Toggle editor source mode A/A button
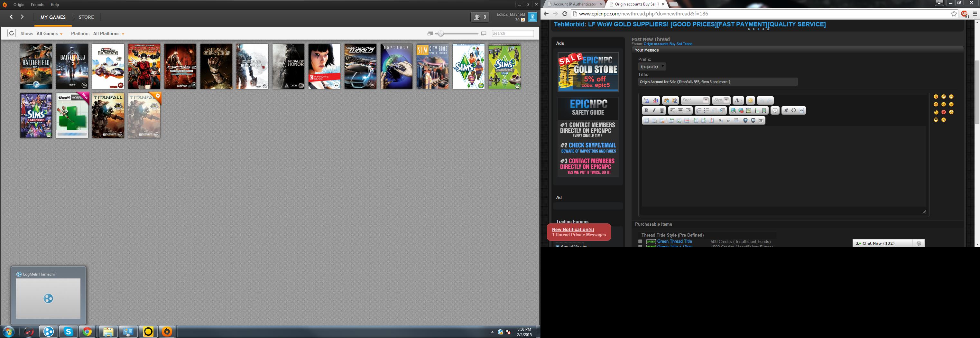The image size is (980, 338). 647,100
